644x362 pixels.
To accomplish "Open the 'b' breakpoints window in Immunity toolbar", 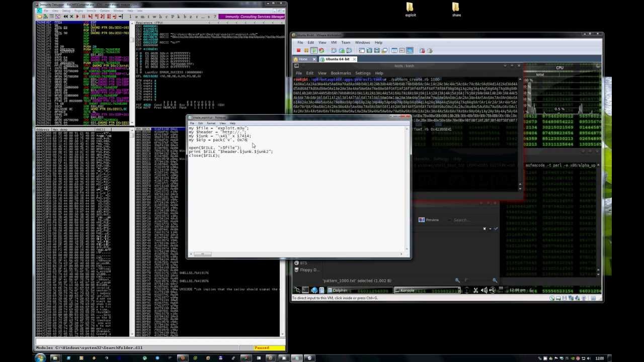I will [185, 17].
